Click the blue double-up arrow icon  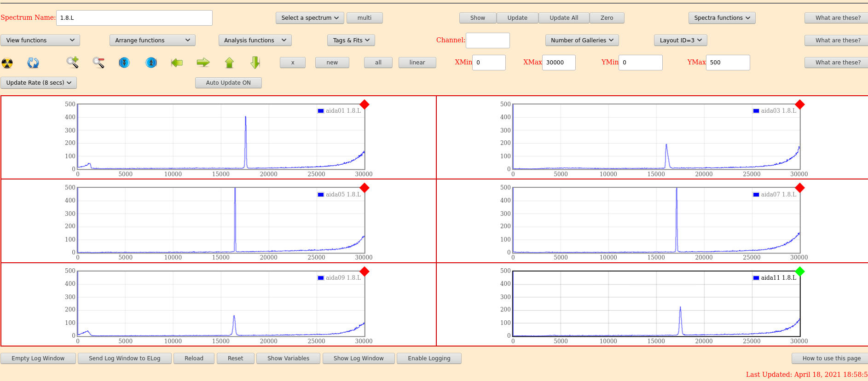(x=151, y=63)
